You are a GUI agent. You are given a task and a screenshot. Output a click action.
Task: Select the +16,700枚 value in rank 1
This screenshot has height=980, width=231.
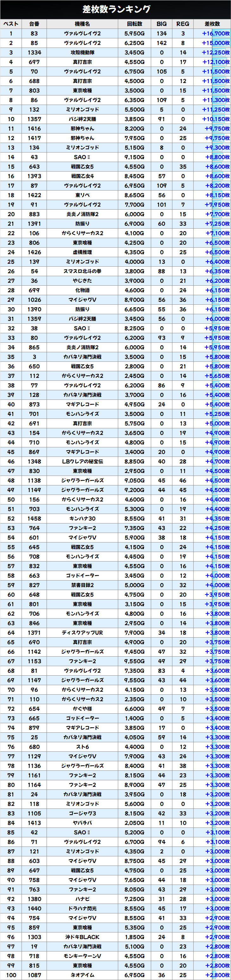click(x=216, y=34)
